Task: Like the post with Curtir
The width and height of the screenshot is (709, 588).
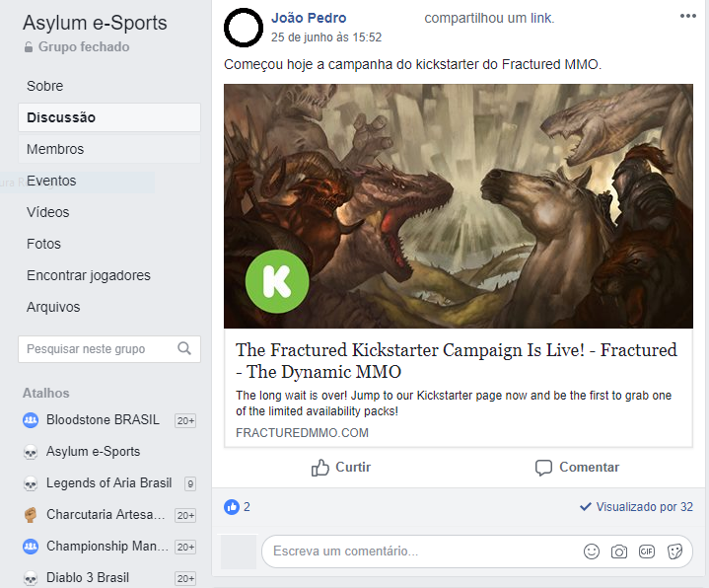Action: [340, 468]
